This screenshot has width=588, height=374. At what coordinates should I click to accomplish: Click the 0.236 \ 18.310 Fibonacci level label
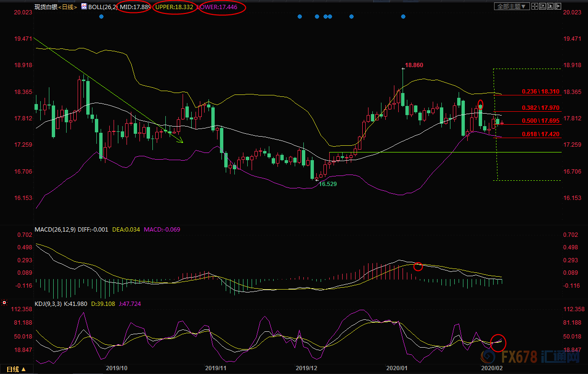coord(541,91)
